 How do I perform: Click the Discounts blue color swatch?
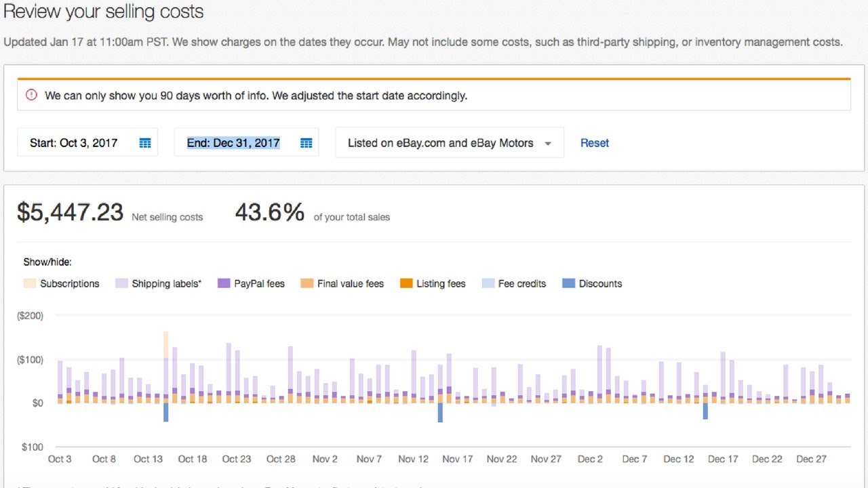[x=568, y=284]
